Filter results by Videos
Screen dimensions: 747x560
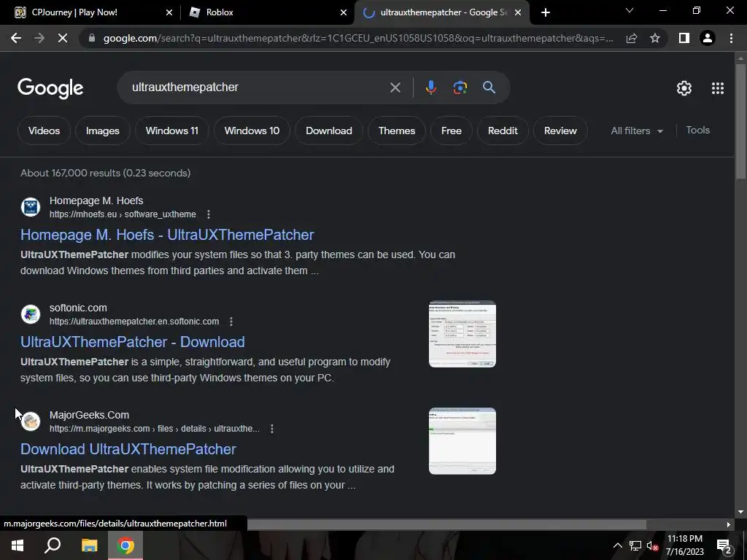(44, 131)
